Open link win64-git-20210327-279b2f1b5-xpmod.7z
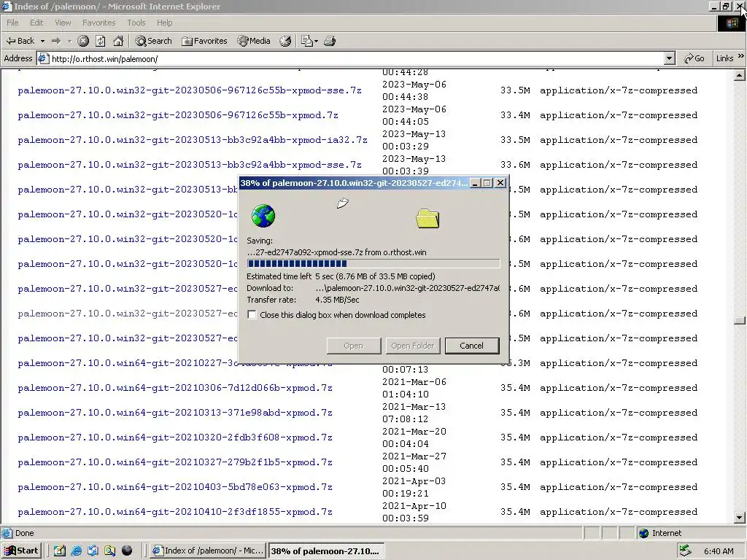The image size is (747, 560). coord(175,462)
